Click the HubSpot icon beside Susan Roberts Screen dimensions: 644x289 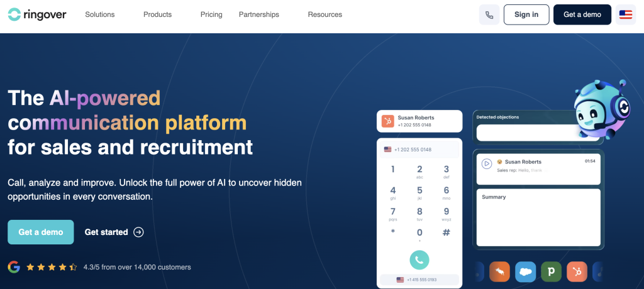pos(387,121)
